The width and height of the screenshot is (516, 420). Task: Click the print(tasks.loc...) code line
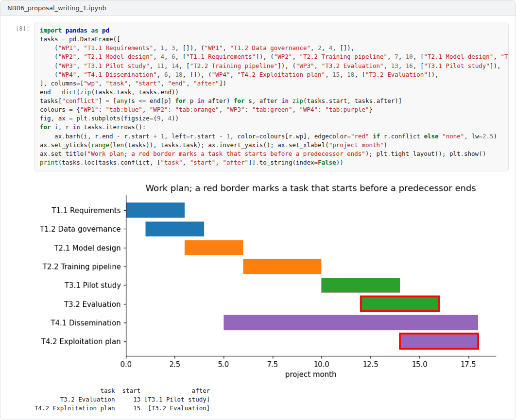tap(191, 163)
